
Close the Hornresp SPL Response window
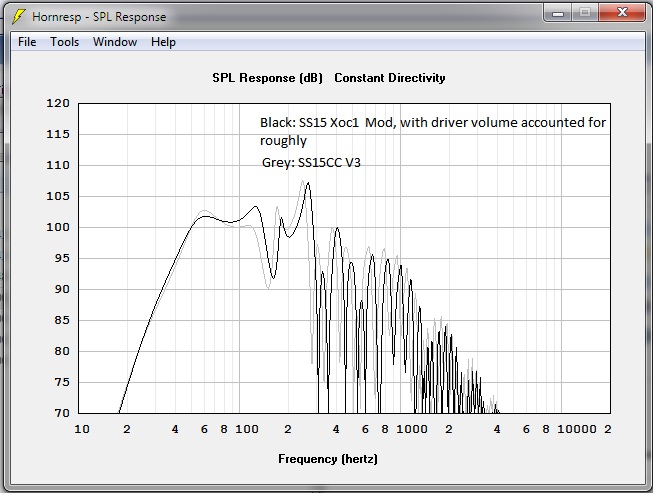click(x=622, y=13)
